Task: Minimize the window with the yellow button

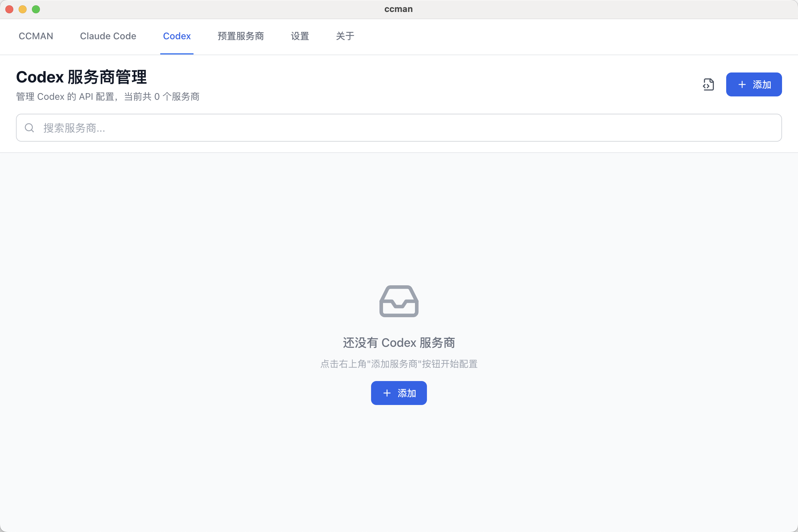Action: click(x=23, y=9)
